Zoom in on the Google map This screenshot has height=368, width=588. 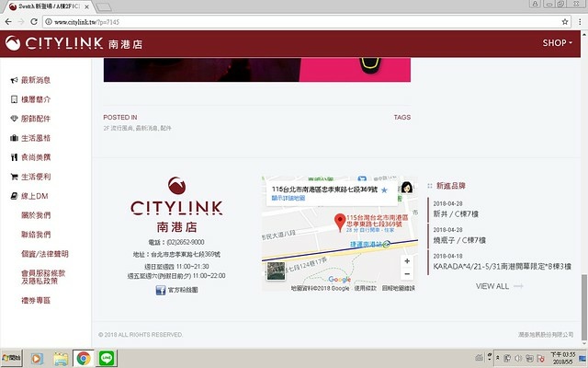pos(407,261)
